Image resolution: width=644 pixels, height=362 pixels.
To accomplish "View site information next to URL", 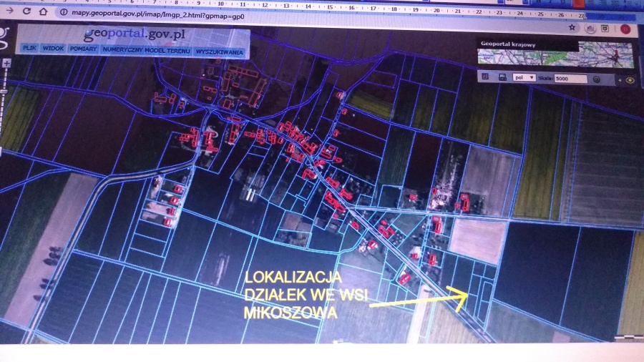I will [63, 12].
